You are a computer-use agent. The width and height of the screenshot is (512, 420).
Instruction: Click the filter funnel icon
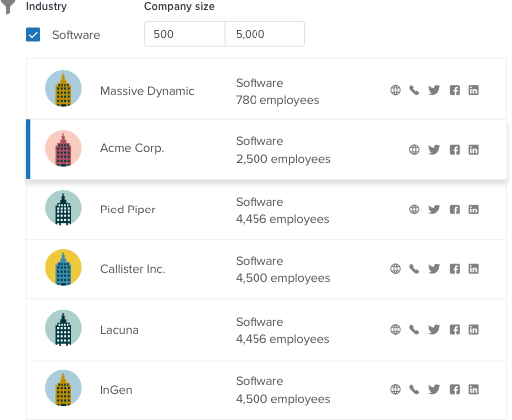tap(8, 7)
